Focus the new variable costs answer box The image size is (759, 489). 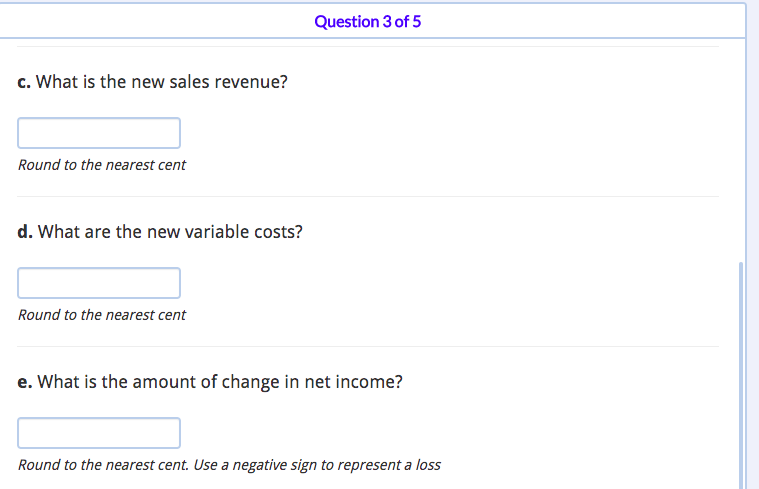99,283
